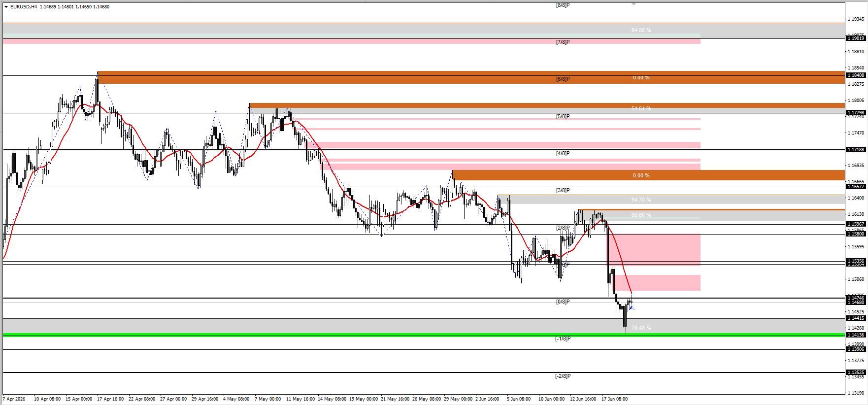
Task: Click the blue arrow marker near current candle
Action: (632, 308)
